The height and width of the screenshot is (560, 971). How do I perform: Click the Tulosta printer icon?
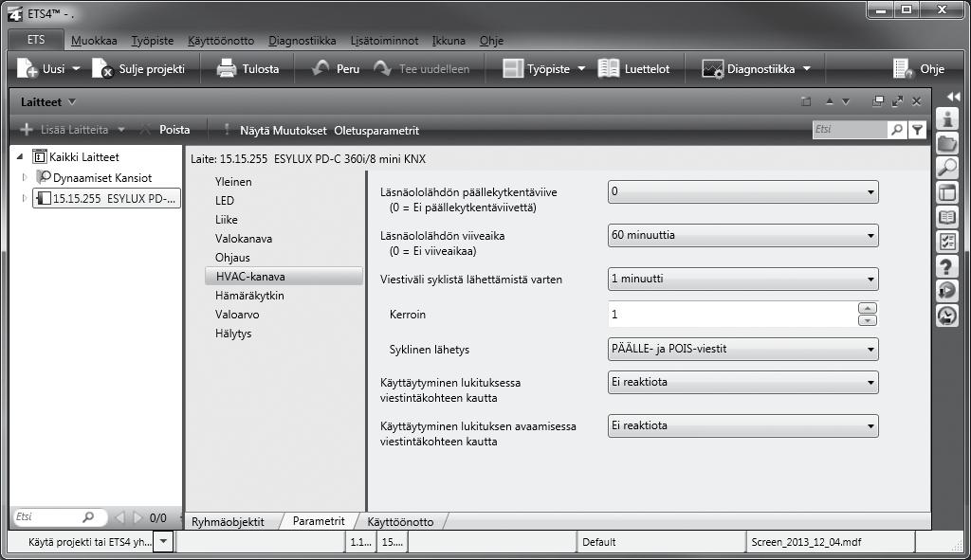tap(227, 68)
